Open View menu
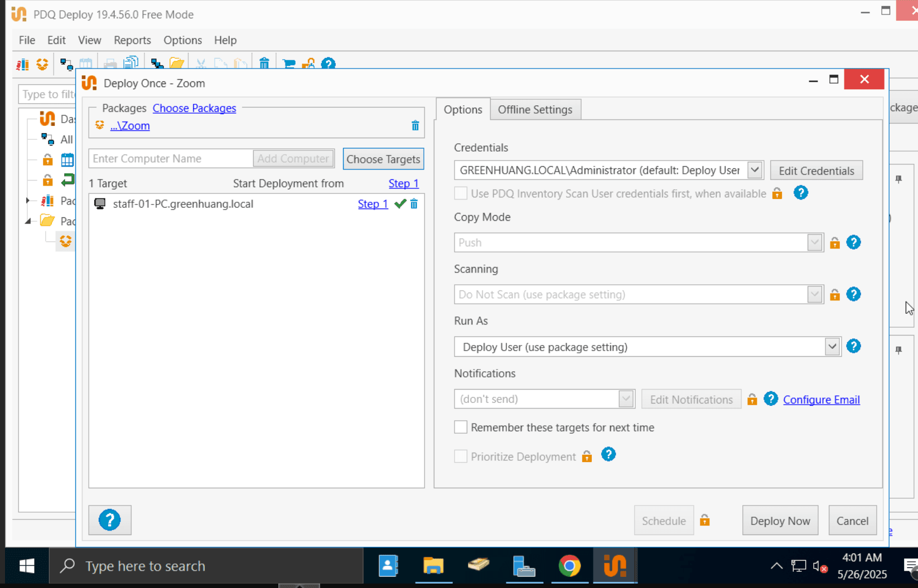 pos(89,40)
